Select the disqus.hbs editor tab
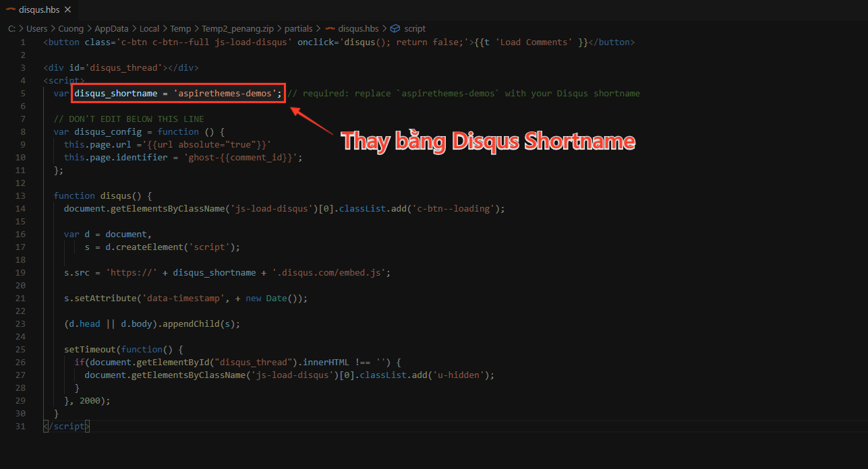Viewport: 868px width, 469px height. (x=38, y=9)
